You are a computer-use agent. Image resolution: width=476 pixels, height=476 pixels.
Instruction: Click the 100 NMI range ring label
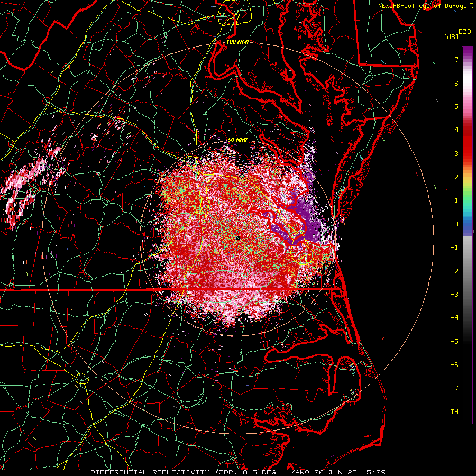click(x=237, y=42)
